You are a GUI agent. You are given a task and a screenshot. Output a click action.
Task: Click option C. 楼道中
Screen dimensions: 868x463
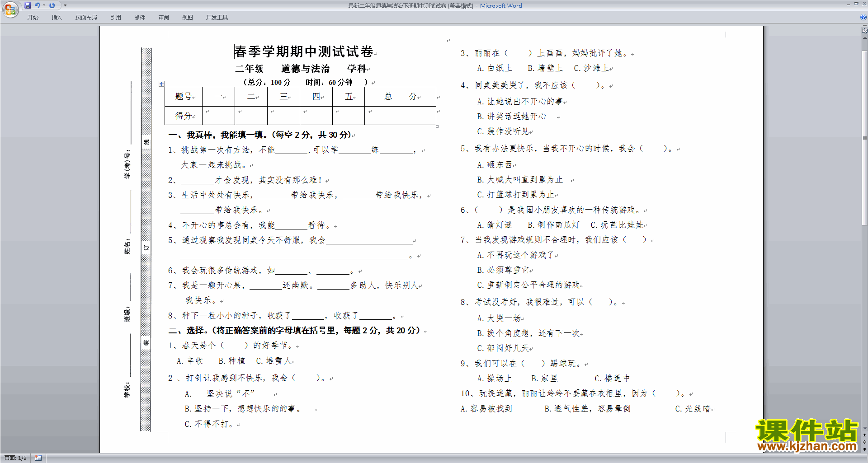[612, 379]
